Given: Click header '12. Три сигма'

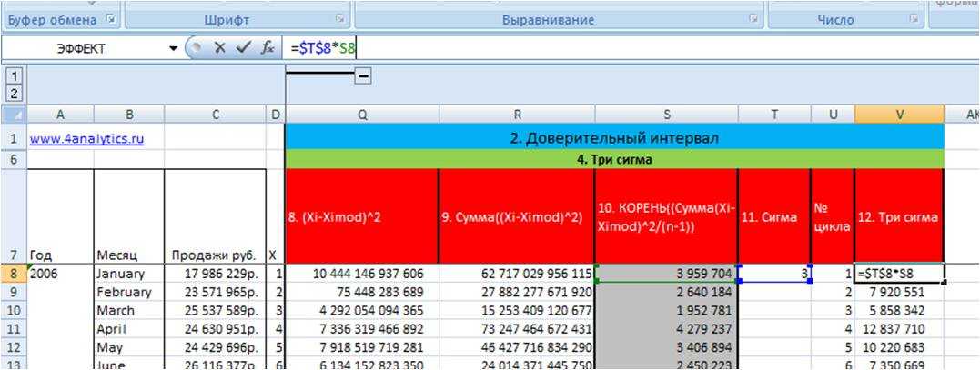Looking at the screenshot, I should (899, 215).
